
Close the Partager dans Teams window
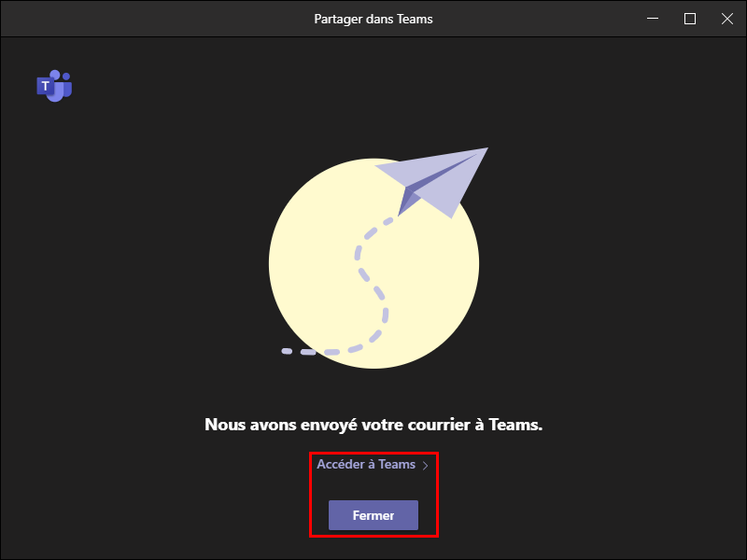click(x=727, y=19)
